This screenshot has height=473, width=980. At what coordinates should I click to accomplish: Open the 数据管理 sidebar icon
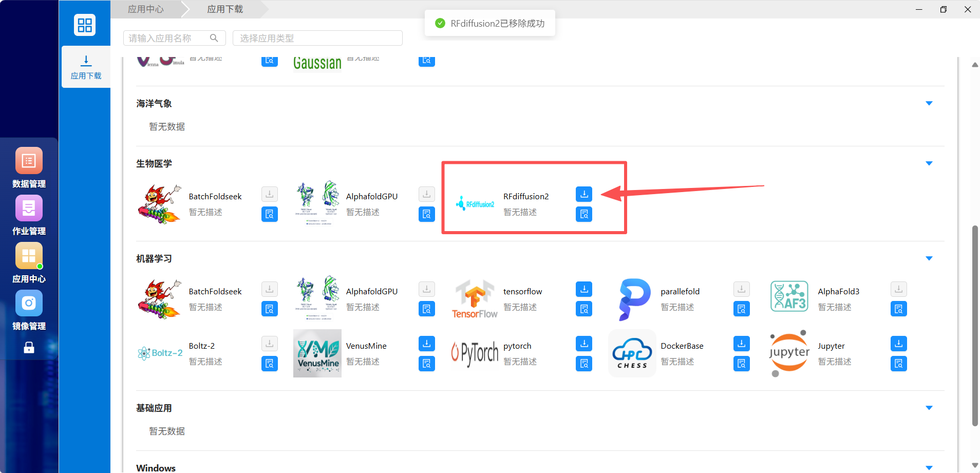pyautogui.click(x=29, y=161)
